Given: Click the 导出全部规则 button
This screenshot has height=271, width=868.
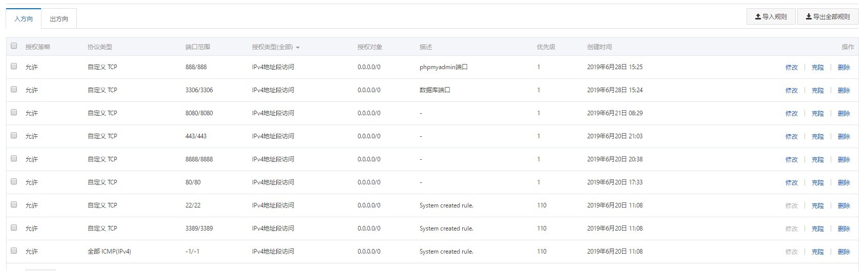Looking at the screenshot, I should pos(828,16).
